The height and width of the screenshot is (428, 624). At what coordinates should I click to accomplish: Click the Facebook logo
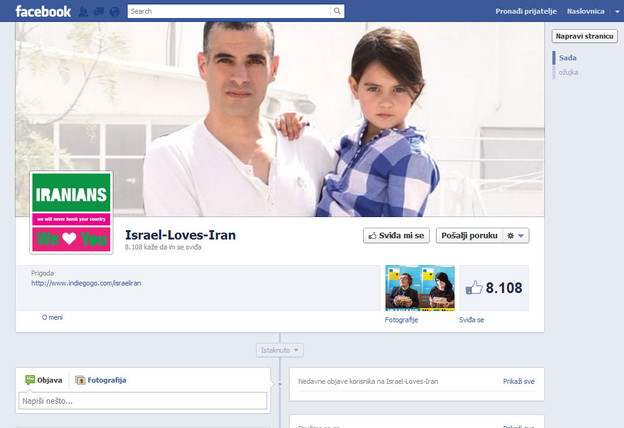point(43,11)
